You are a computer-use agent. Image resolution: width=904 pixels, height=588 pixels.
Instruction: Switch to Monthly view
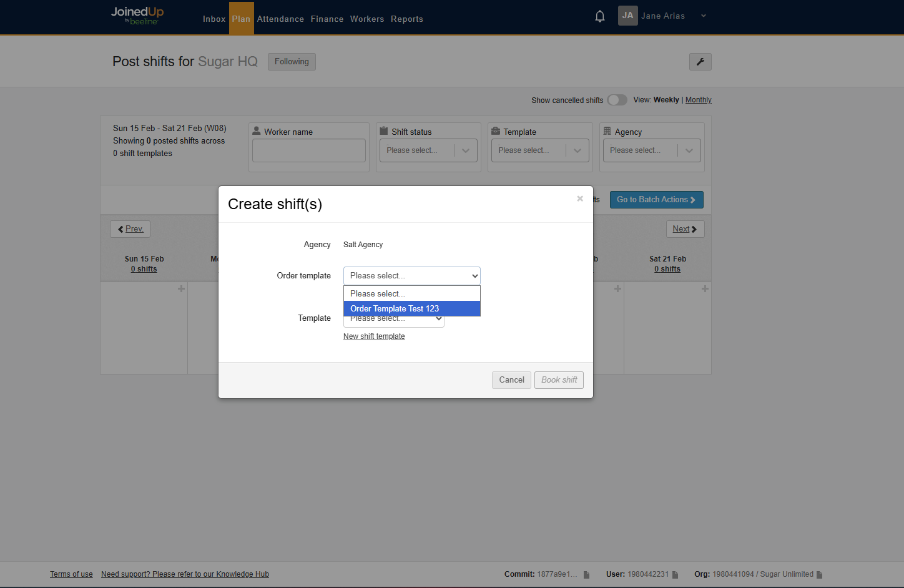[698, 100]
